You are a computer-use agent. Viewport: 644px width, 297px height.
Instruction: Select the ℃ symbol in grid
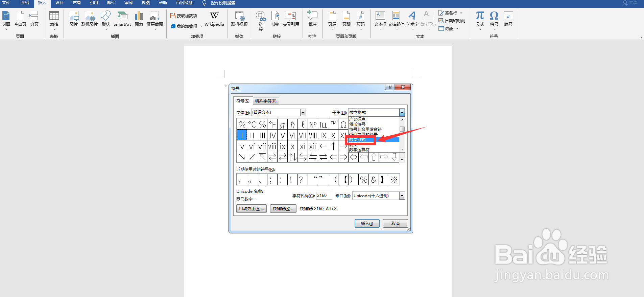point(252,124)
